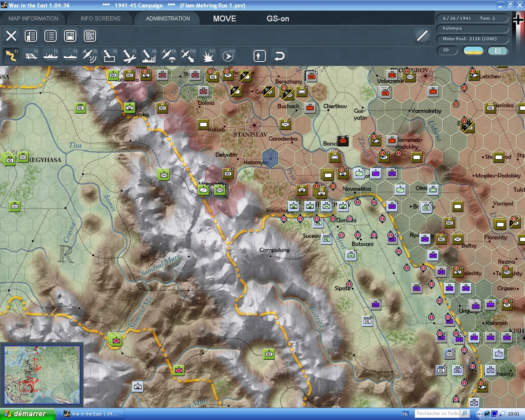Click the minimap overview thumbnail

pyautogui.click(x=42, y=375)
